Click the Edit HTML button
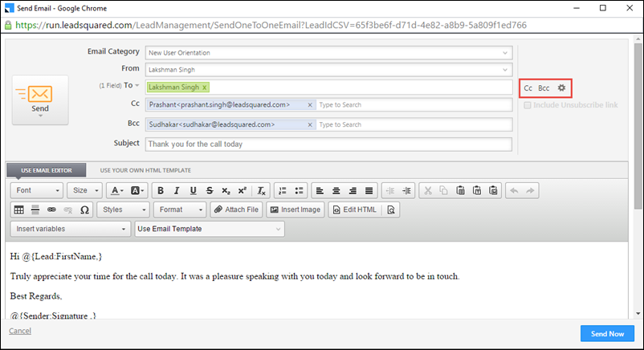This screenshot has height=350, width=644. 355,210
